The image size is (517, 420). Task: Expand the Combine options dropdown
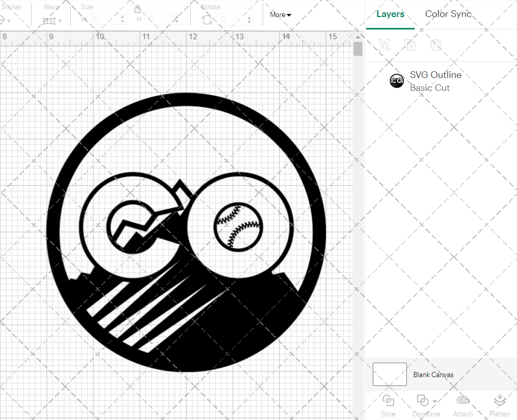coord(435,401)
